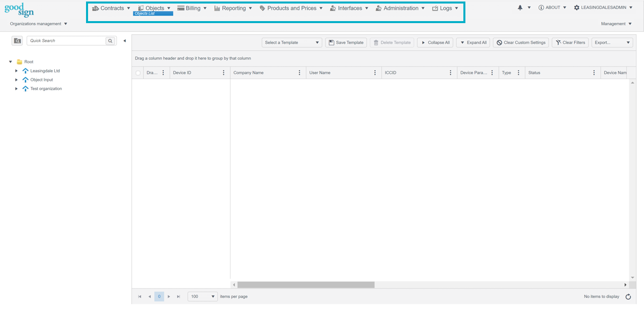The width and height of the screenshot is (644, 318).
Task: Click the notification bell icon
Action: 520,8
